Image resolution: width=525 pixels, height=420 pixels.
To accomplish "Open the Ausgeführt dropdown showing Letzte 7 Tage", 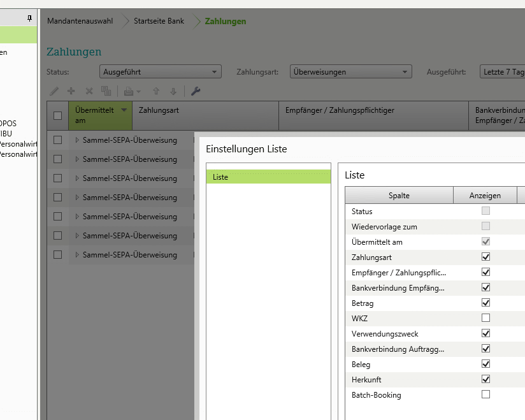I will (502, 71).
